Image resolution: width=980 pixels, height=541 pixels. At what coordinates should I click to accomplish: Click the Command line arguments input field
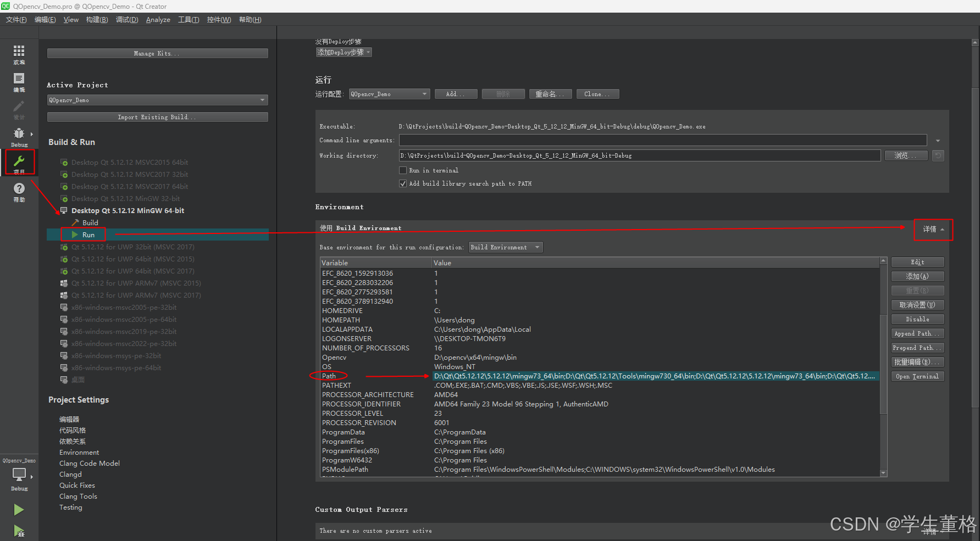click(663, 140)
